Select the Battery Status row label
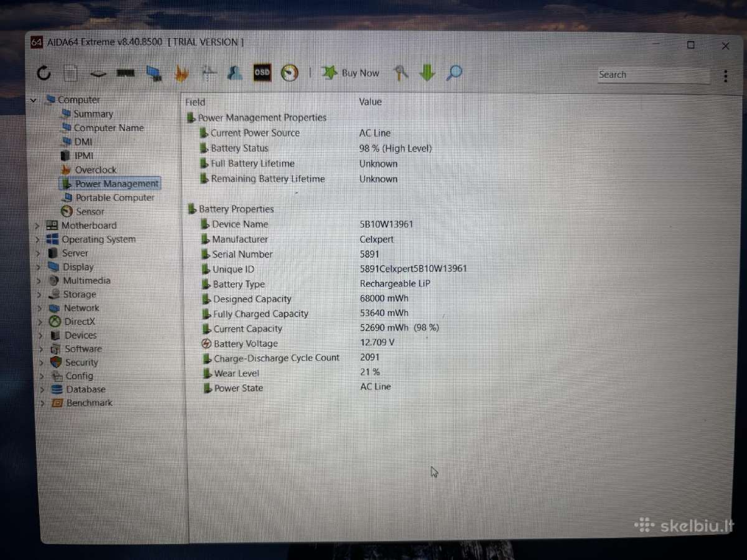The image size is (747, 560). (x=240, y=148)
